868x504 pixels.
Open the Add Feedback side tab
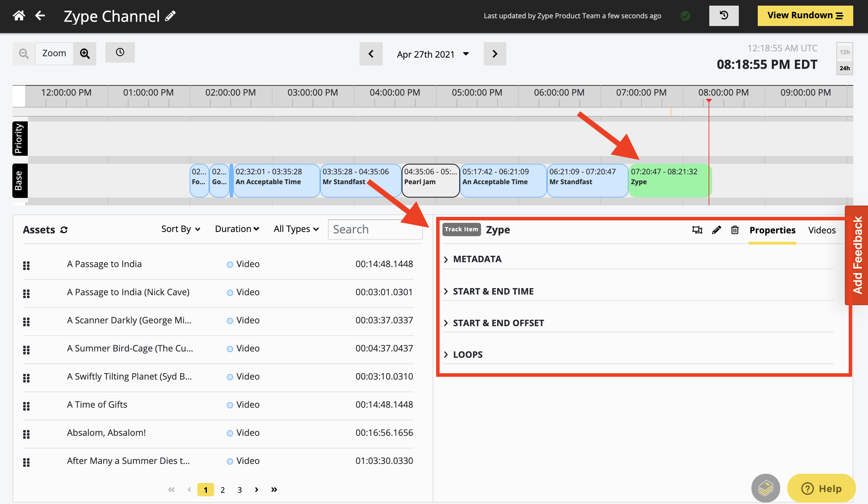(857, 255)
